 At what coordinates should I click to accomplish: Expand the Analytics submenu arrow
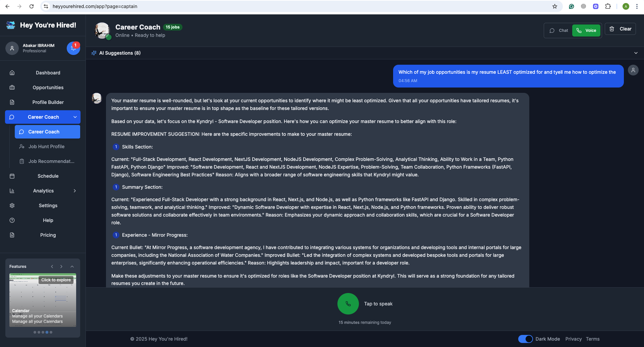(x=75, y=191)
